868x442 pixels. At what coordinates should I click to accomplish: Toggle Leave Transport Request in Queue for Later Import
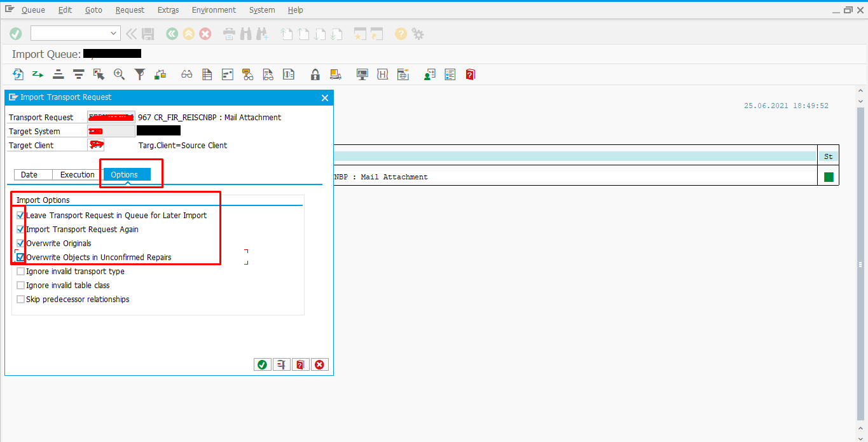click(20, 216)
